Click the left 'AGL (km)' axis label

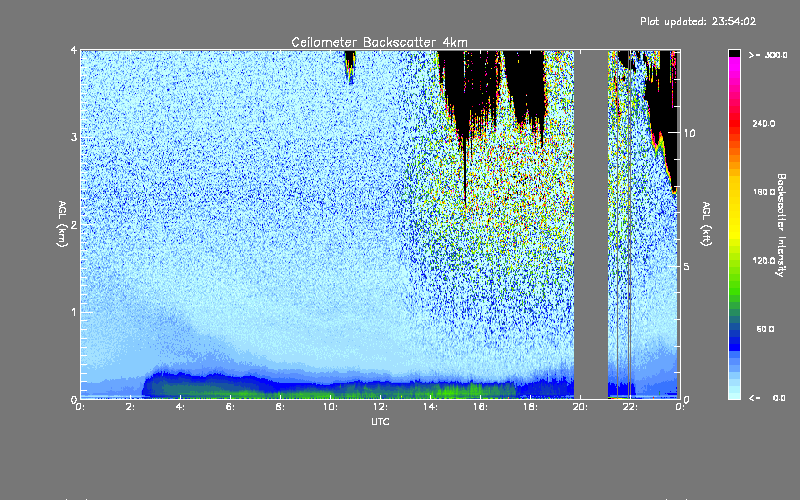(x=62, y=224)
